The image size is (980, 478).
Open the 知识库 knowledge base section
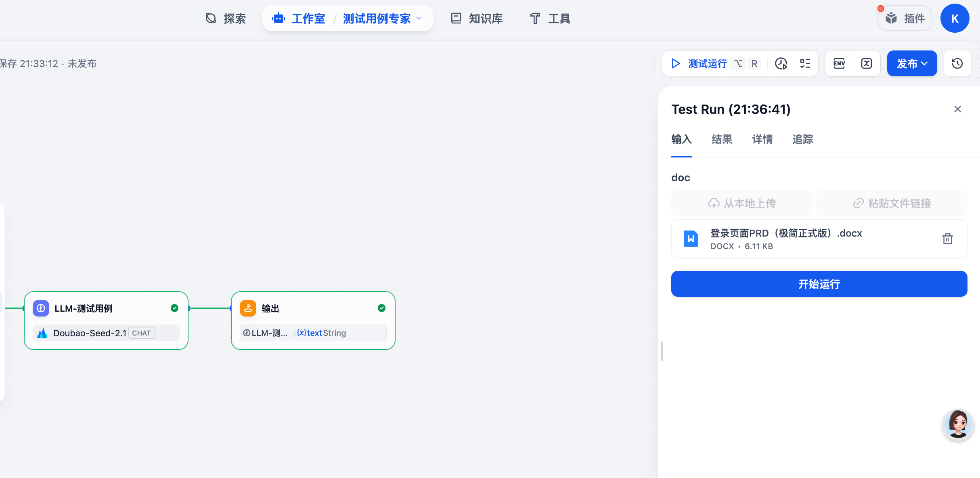pyautogui.click(x=477, y=19)
